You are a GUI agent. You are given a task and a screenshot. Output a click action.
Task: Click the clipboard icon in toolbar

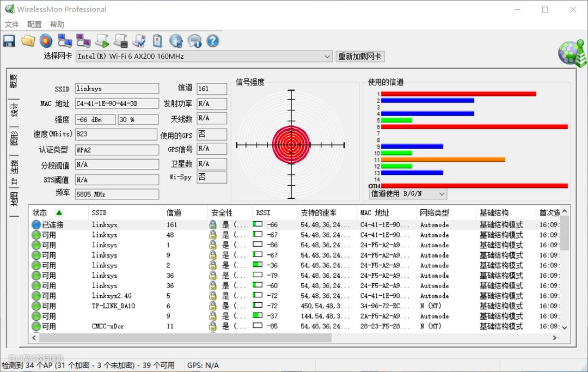[x=157, y=41]
